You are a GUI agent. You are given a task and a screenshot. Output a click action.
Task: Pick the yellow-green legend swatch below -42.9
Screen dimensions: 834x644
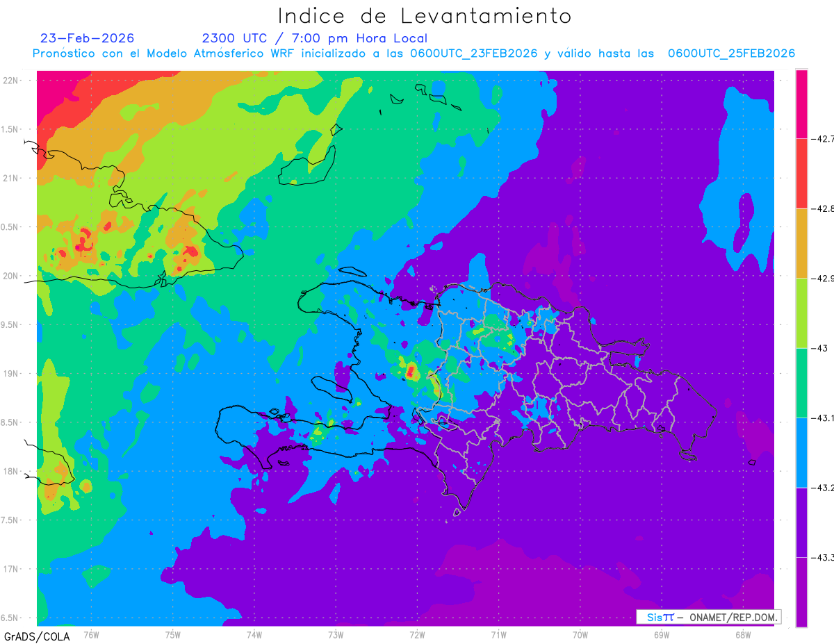click(802, 313)
